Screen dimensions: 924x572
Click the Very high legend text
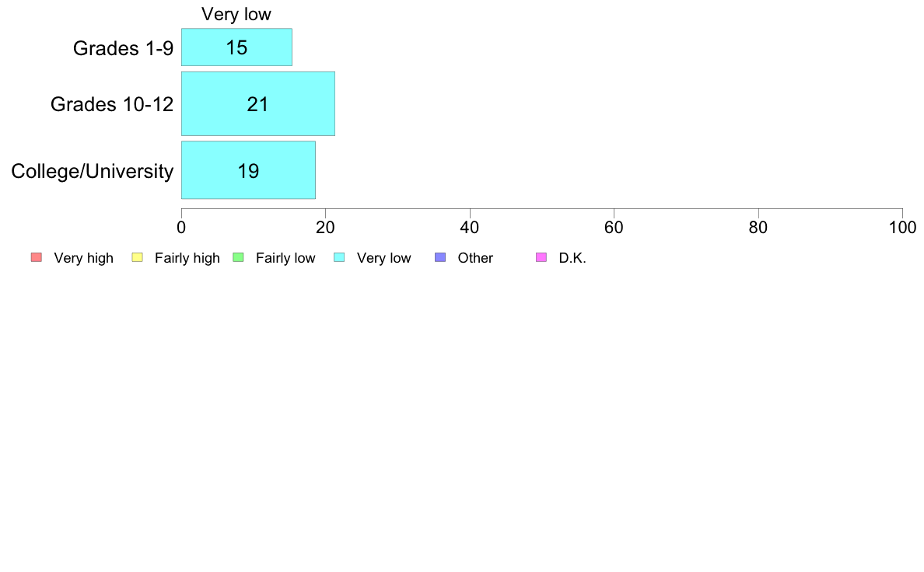[84, 258]
